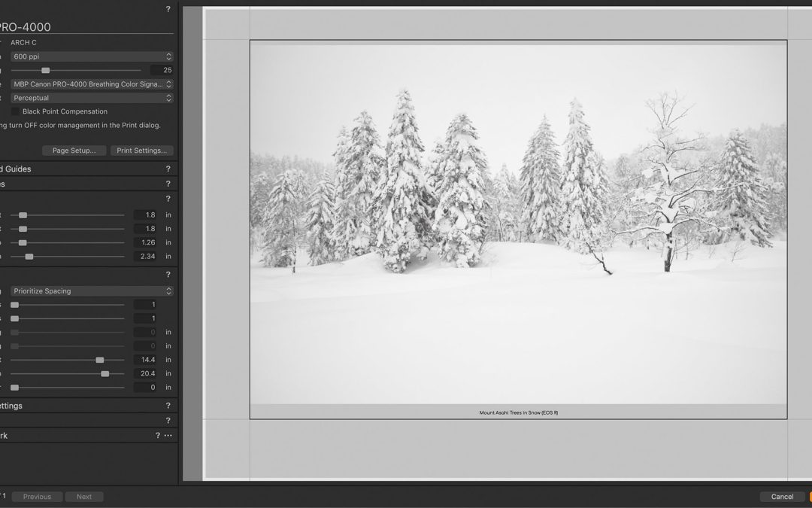Screen dimensions: 812x508
Task: Cancel the print dialog
Action: [782, 497]
